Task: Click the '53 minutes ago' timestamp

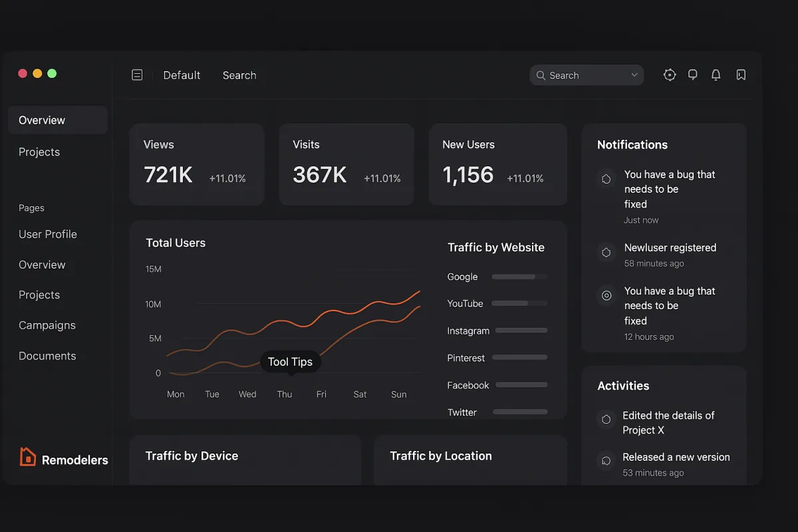Action: (653, 473)
